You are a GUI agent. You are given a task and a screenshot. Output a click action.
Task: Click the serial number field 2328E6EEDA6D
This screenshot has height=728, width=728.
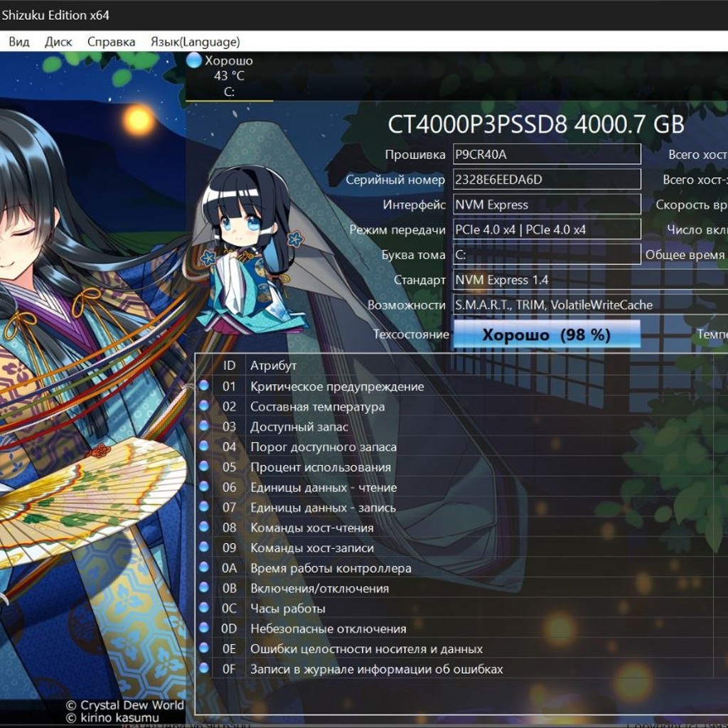(547, 179)
